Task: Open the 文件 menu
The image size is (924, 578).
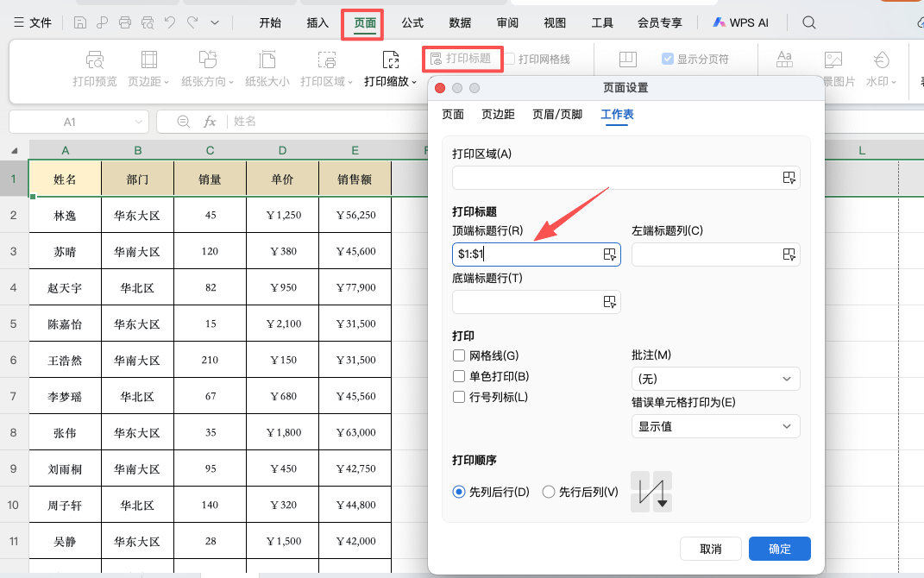Action: point(33,22)
